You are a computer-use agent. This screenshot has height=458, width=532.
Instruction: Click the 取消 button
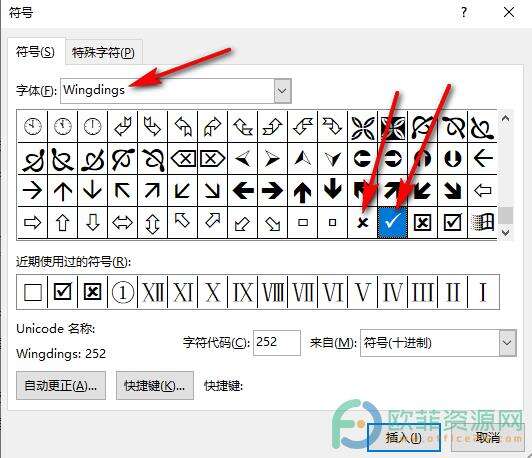pos(488,438)
